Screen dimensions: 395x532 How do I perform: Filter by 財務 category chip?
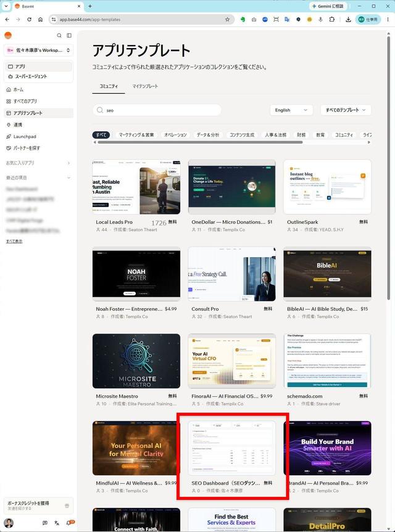tap(301, 135)
